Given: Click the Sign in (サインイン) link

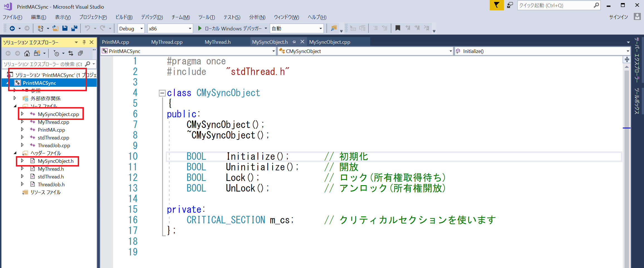Looking at the screenshot, I should point(618,17).
